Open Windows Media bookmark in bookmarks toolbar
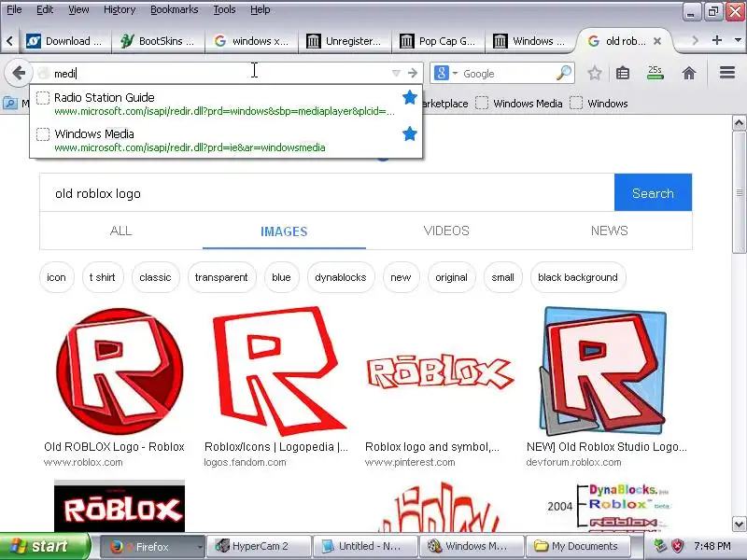This screenshot has height=560, width=747. point(519,104)
